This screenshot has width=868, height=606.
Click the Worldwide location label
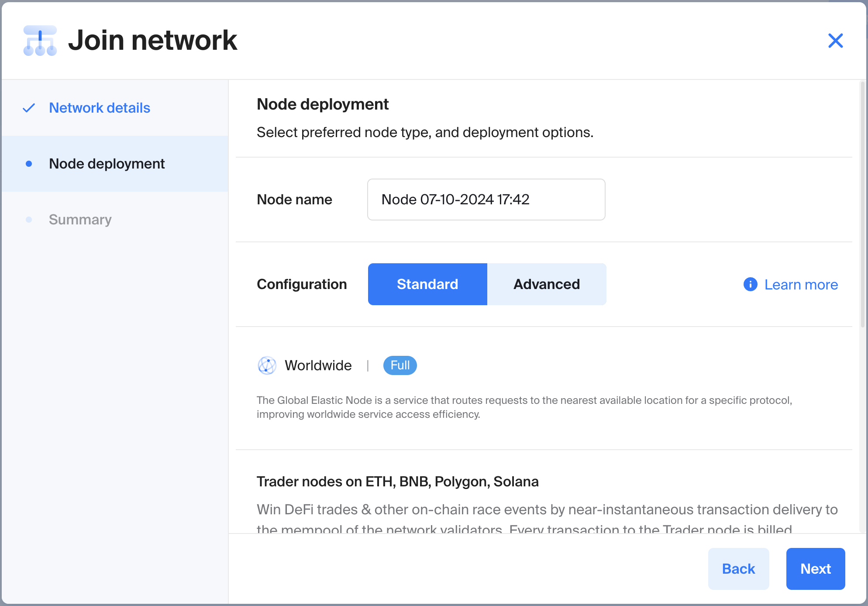tap(318, 365)
